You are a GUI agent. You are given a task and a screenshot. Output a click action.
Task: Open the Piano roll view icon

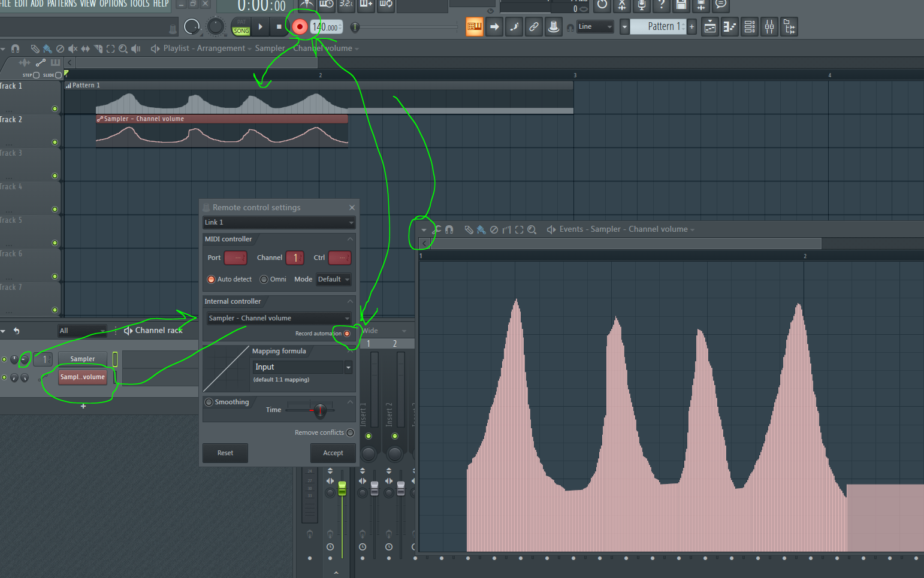coord(730,27)
